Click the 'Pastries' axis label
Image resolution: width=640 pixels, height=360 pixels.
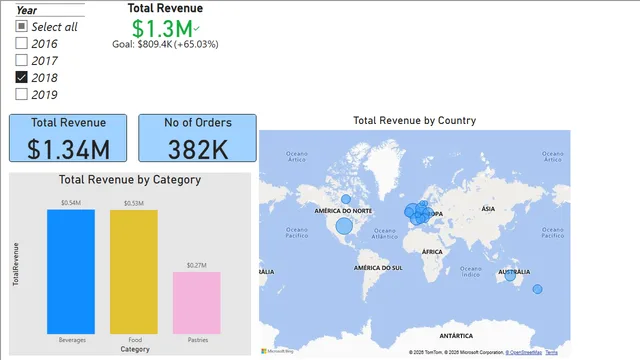pyautogui.click(x=198, y=340)
